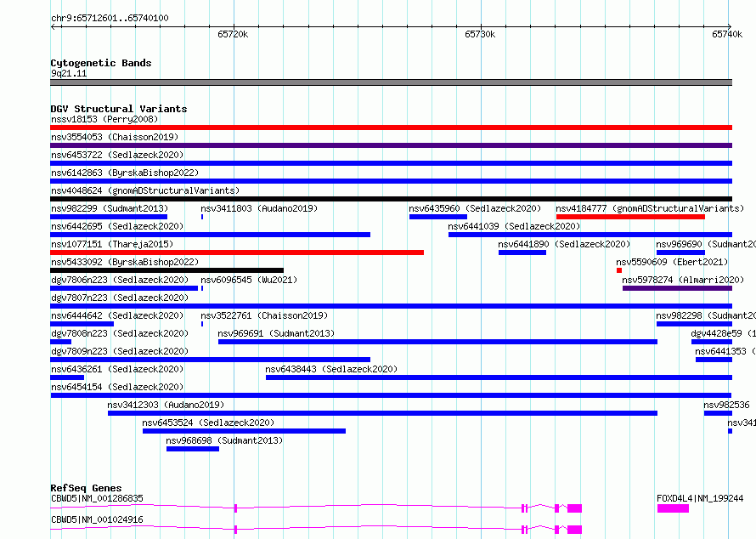756x539 pixels.
Task: Click the nsv969691 (Sudmant2013) label
Action: click(276, 333)
